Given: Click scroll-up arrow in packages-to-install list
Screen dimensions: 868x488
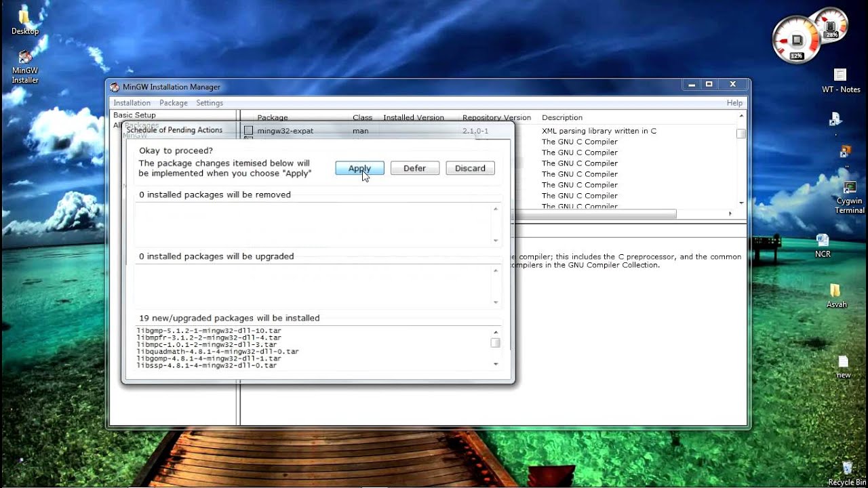Looking at the screenshot, I should pyautogui.click(x=496, y=332).
